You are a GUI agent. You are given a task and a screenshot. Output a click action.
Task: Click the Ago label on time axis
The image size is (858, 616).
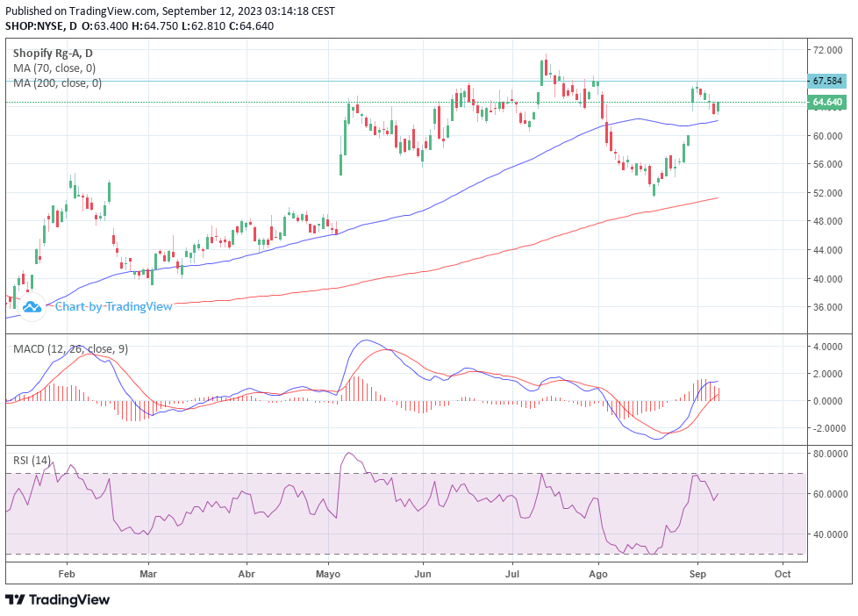click(598, 574)
